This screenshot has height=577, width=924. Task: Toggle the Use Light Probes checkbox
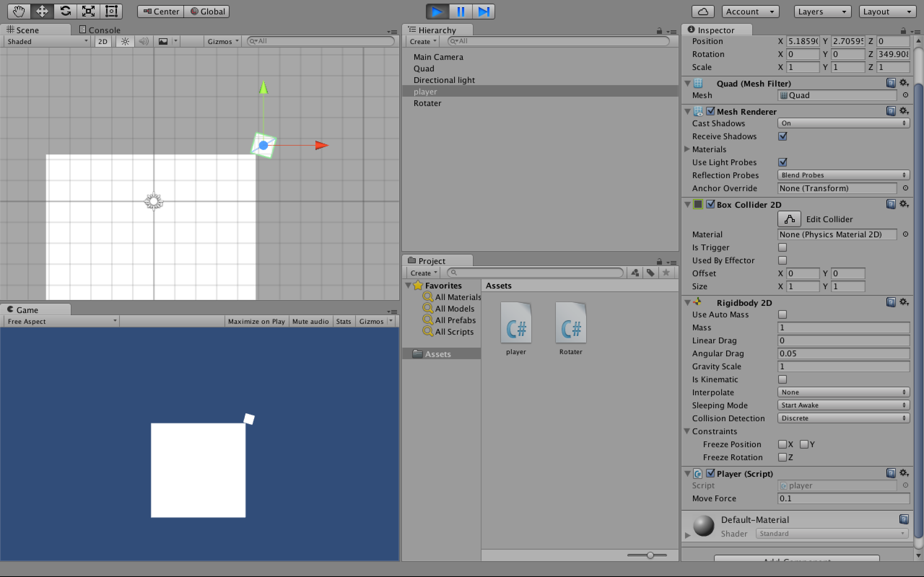[x=783, y=162]
